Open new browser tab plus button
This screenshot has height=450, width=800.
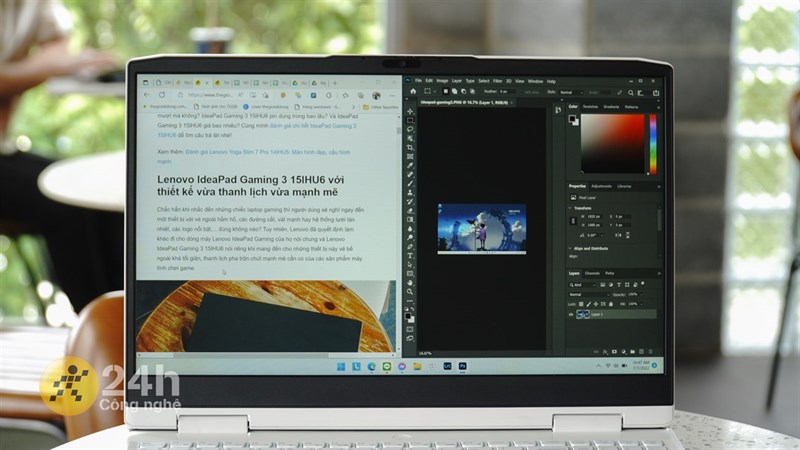[x=335, y=83]
